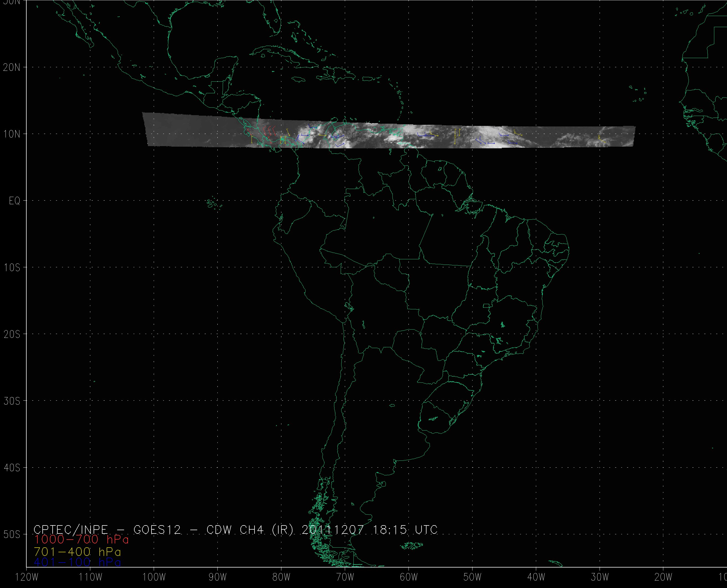
Task: Click the yellow wind barb near 30W
Action: point(601,139)
